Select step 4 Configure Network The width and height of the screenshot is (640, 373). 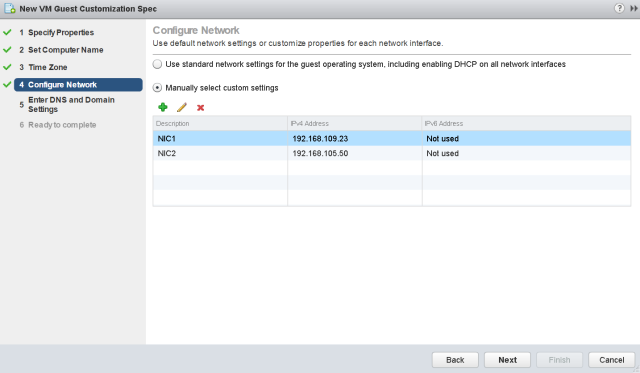click(78, 84)
